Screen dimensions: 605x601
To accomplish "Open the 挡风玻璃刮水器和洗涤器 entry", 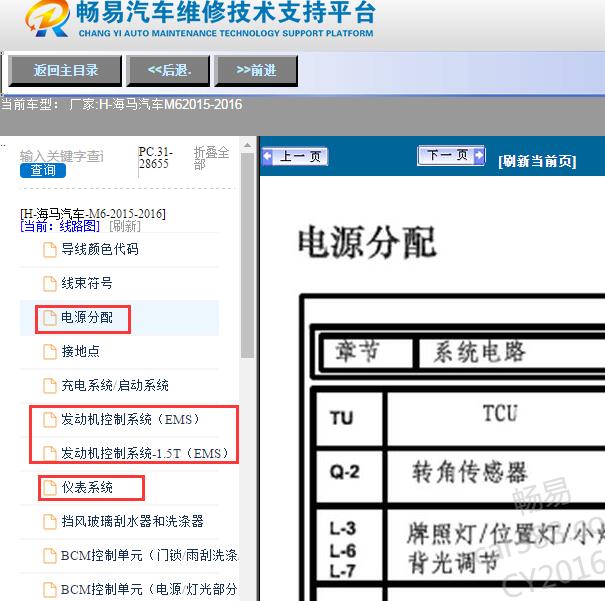I will [x=132, y=521].
